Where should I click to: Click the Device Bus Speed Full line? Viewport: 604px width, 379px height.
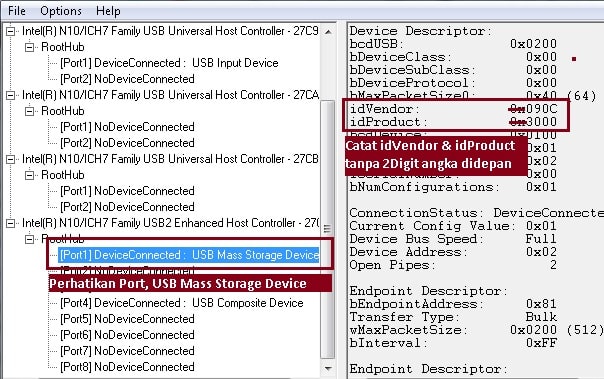point(453,239)
